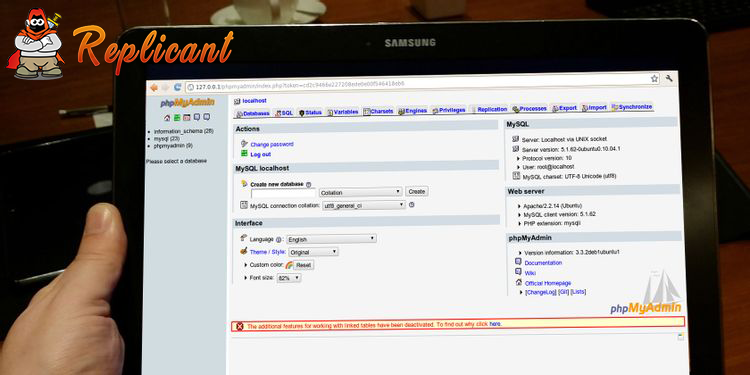The image size is (750, 375).
Task: Open the Variables tab
Action: [343, 112]
